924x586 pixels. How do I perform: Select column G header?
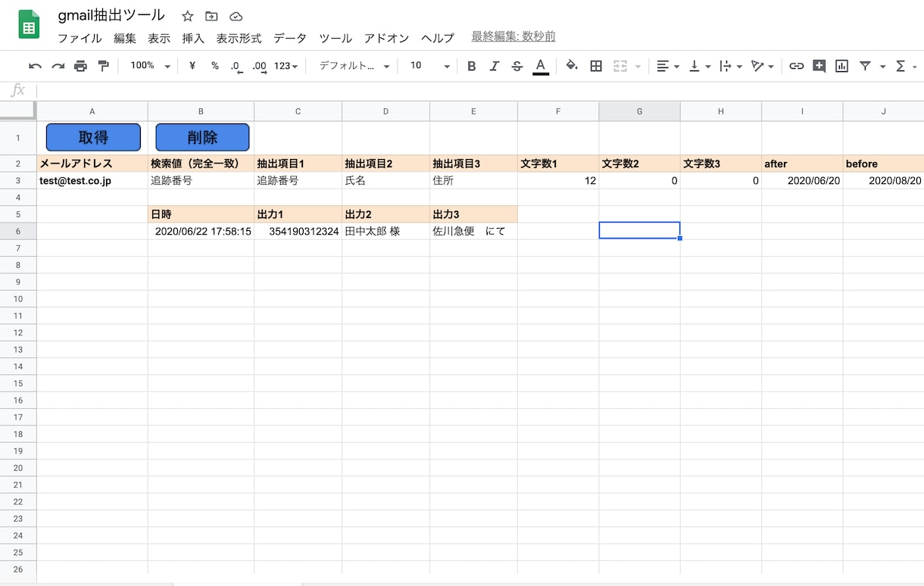(639, 111)
